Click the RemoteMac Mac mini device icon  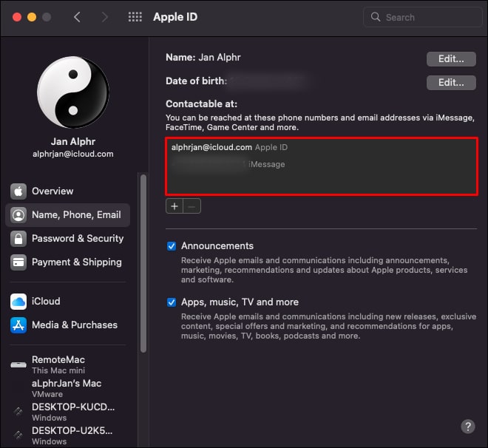click(18, 364)
